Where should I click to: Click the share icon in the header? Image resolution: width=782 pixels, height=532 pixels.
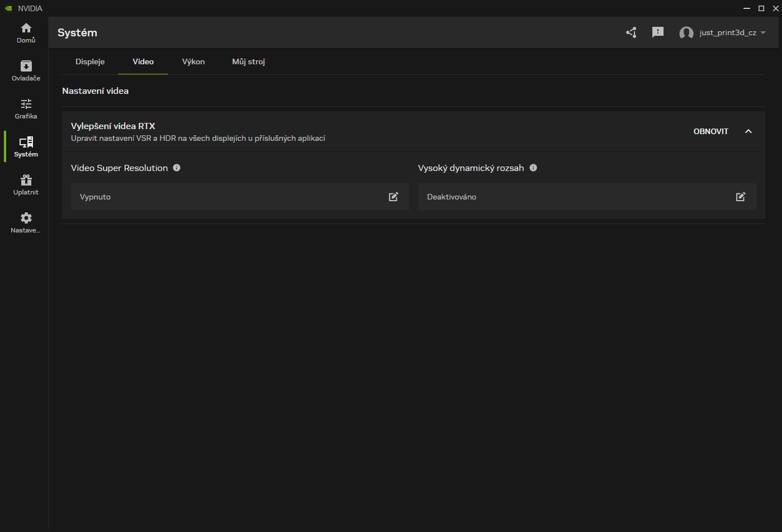(x=631, y=32)
